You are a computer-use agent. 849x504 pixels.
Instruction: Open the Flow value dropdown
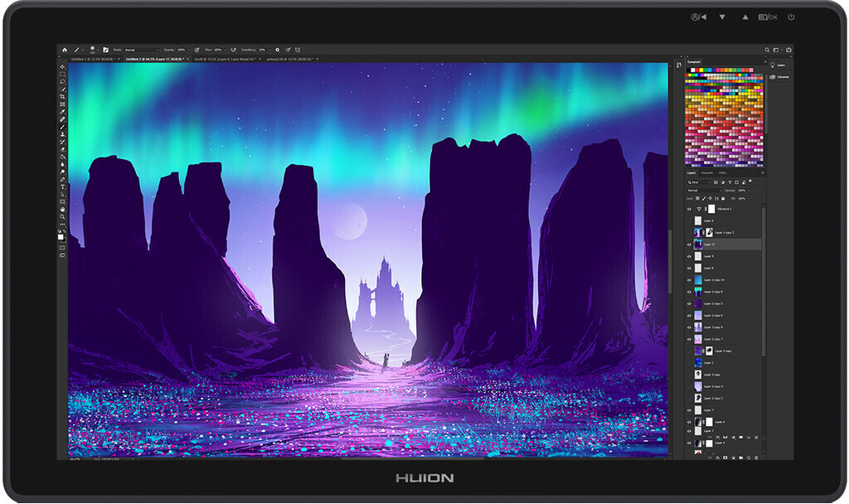pyautogui.click(x=226, y=50)
